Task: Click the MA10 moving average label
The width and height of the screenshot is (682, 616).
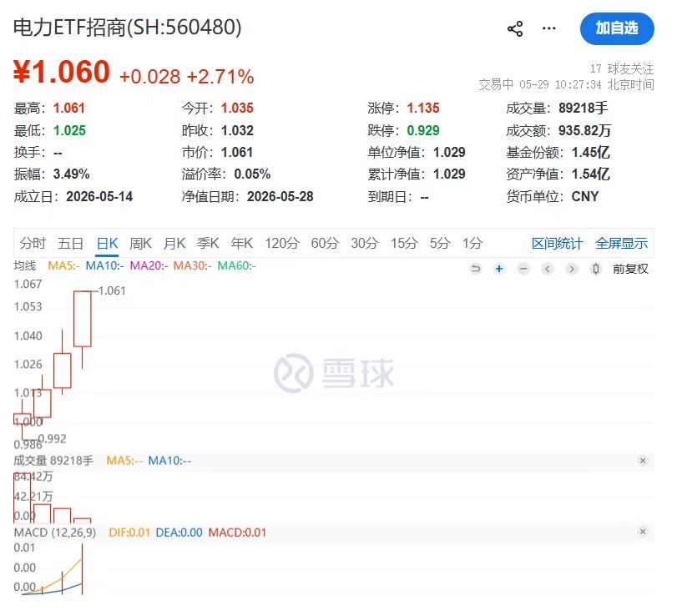Action: coord(105,265)
